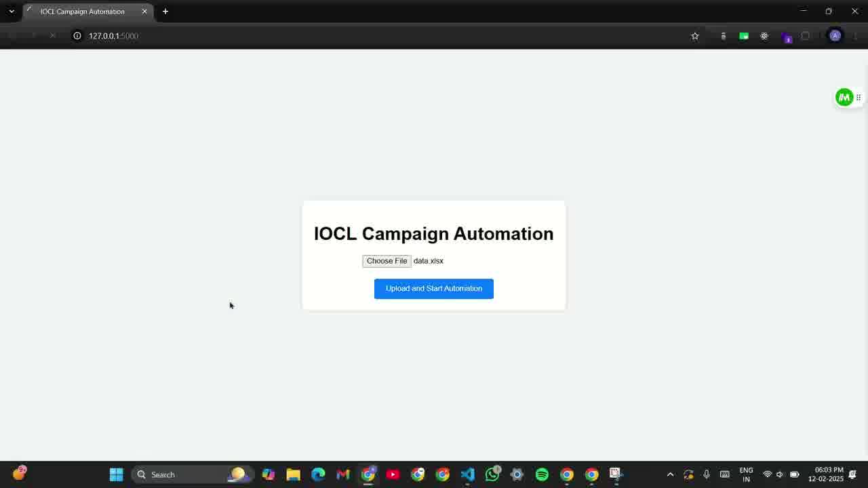Viewport: 868px width, 488px height.
Task: Open Spotify from the taskbar
Action: tap(542, 474)
